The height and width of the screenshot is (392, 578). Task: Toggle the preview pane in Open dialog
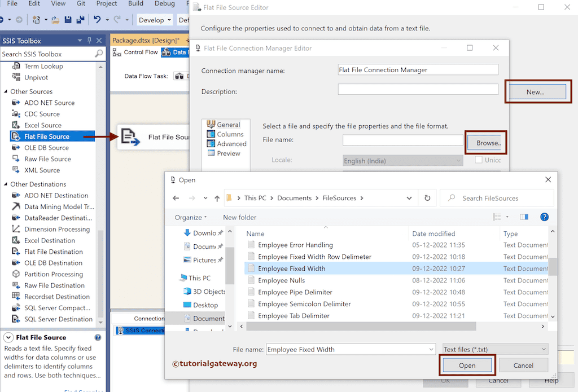[523, 217]
